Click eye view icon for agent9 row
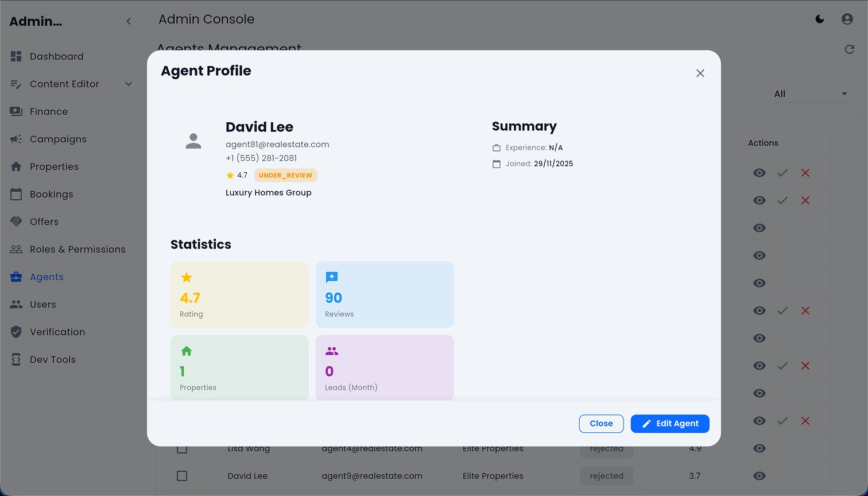 pyautogui.click(x=759, y=476)
